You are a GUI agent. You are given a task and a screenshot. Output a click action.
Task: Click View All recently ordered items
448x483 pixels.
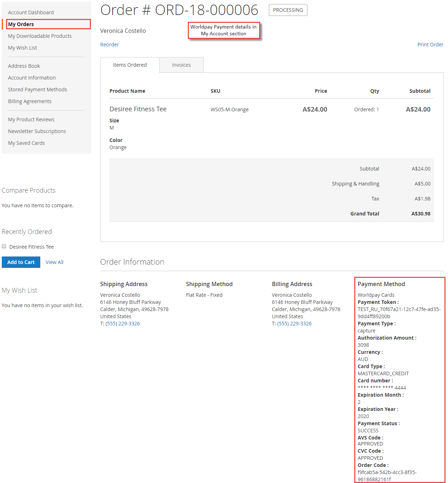pyautogui.click(x=54, y=262)
